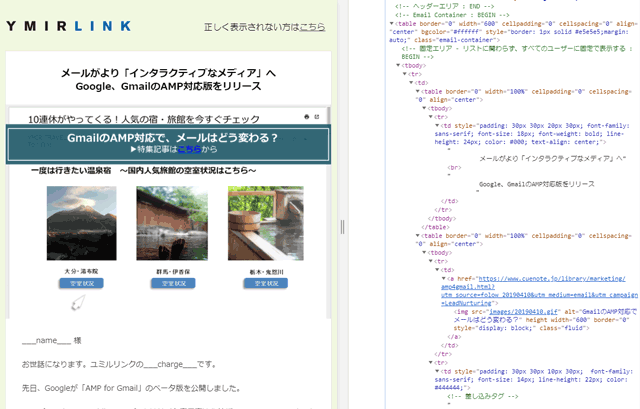This screenshot has height=409, width=640.
Task: Click the YMIRLINK logo
Action: click(x=69, y=26)
